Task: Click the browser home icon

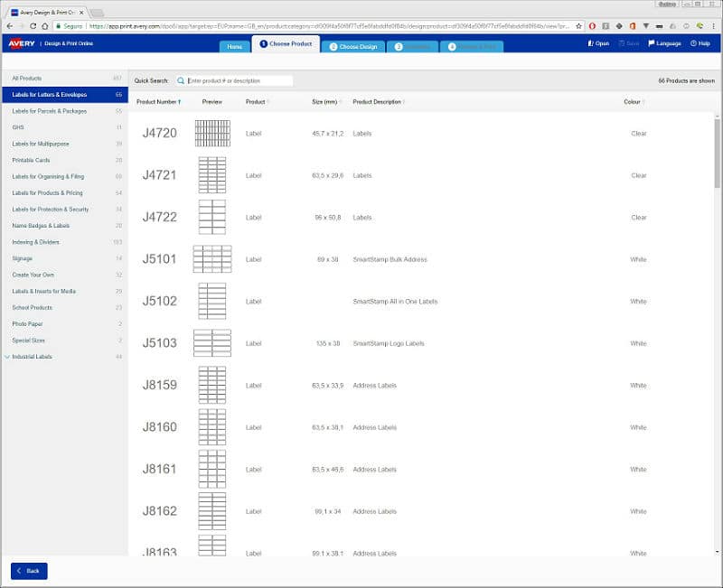Action: point(44,26)
